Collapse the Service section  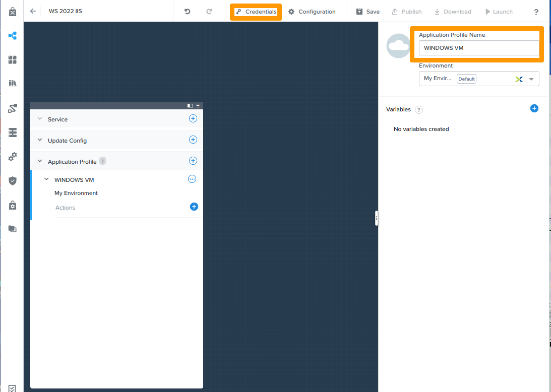(x=40, y=119)
